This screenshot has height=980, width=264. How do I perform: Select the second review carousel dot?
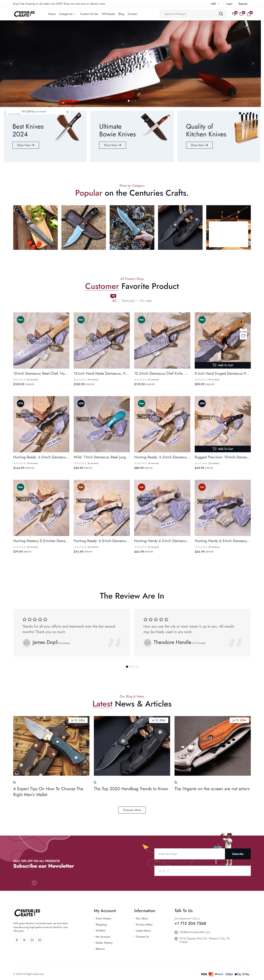pyautogui.click(x=130, y=666)
